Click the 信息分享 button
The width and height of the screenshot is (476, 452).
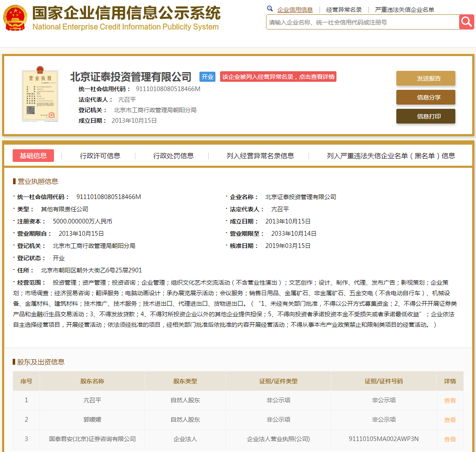425,97
